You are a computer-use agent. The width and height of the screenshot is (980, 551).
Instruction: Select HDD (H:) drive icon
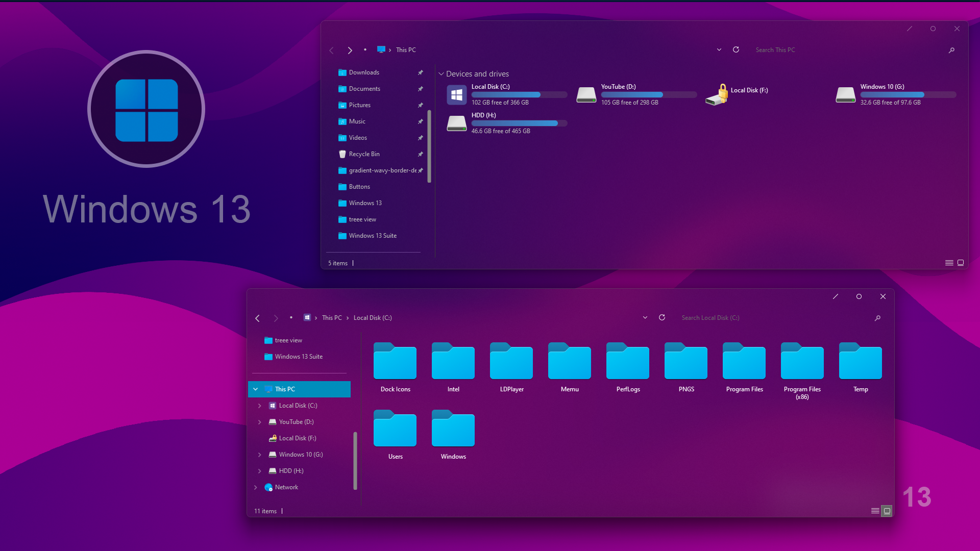pyautogui.click(x=456, y=123)
